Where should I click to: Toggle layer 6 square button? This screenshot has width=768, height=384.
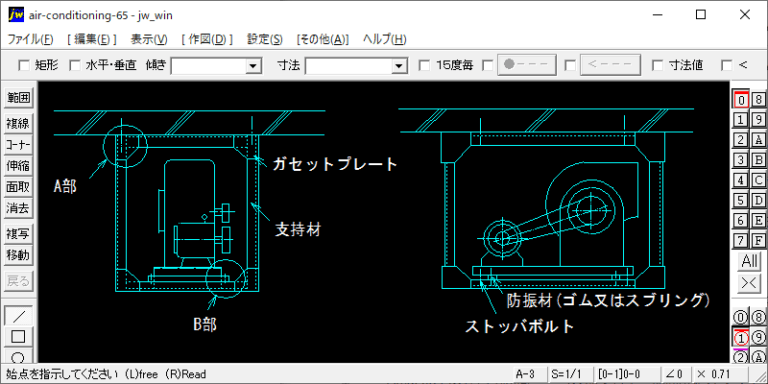tap(741, 220)
